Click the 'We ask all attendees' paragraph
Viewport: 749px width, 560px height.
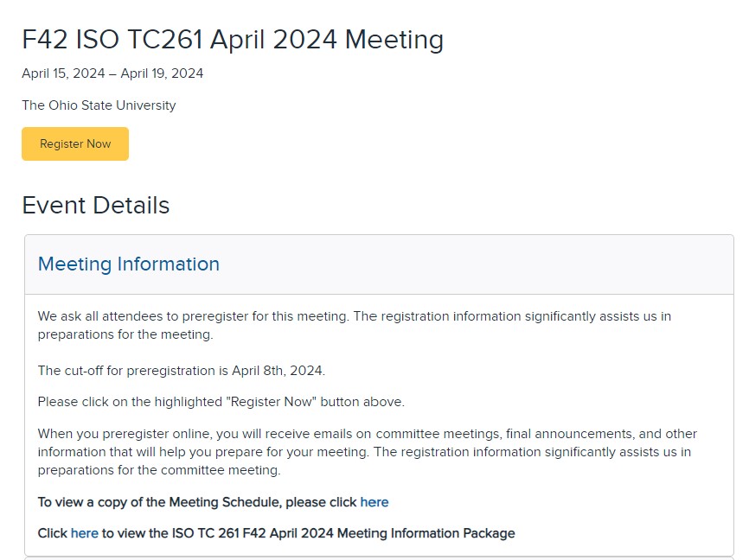click(x=355, y=325)
